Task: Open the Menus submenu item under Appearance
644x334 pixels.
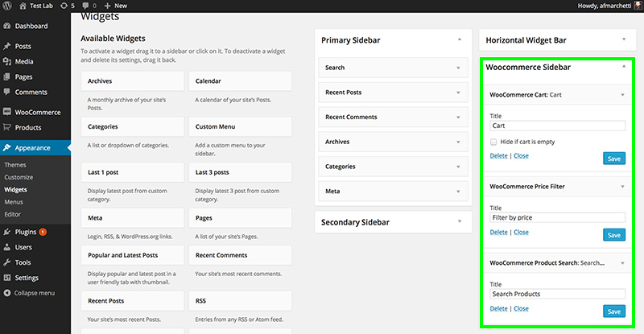Action: pyautogui.click(x=14, y=202)
